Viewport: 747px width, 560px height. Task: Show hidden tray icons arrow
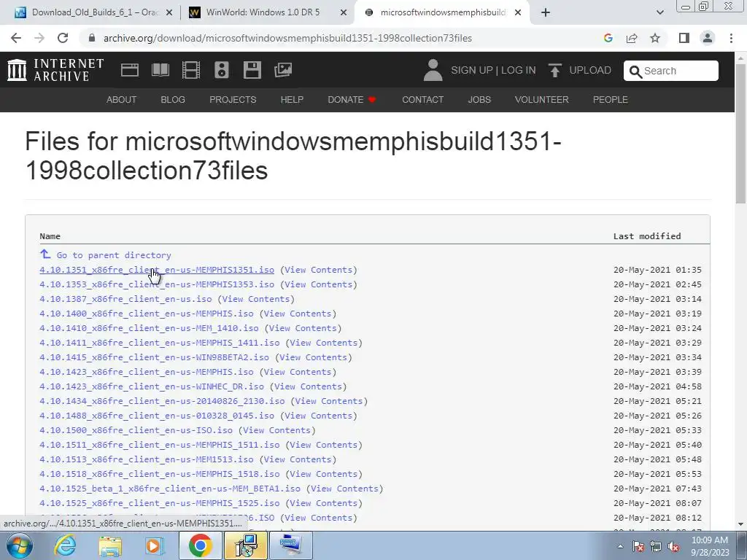(x=620, y=546)
